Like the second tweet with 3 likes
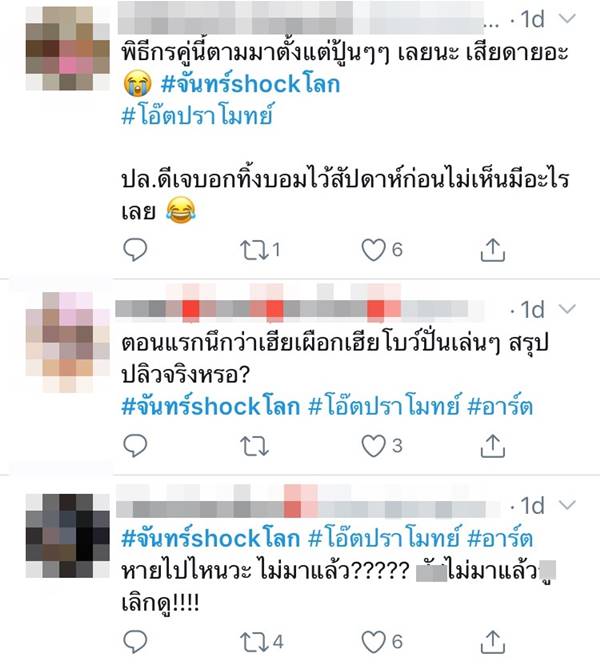This screenshot has width=600, height=669. coord(373,446)
